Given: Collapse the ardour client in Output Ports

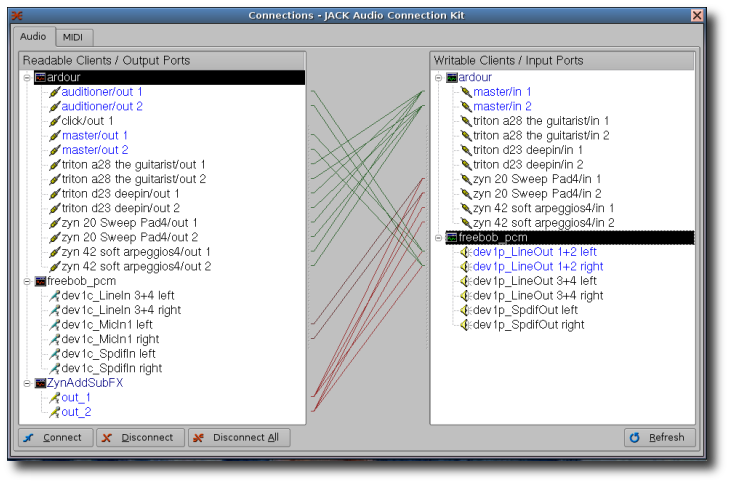Looking at the screenshot, I should (27, 78).
